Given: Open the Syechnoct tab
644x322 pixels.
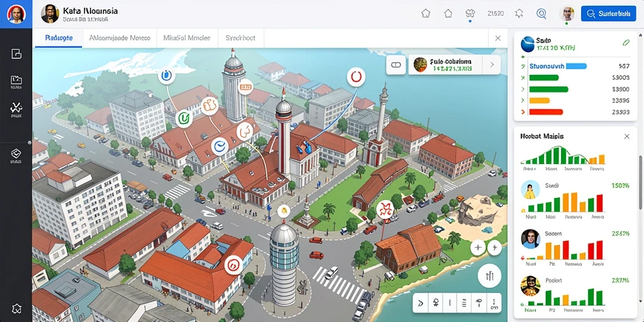Looking at the screenshot, I should click(x=240, y=38).
